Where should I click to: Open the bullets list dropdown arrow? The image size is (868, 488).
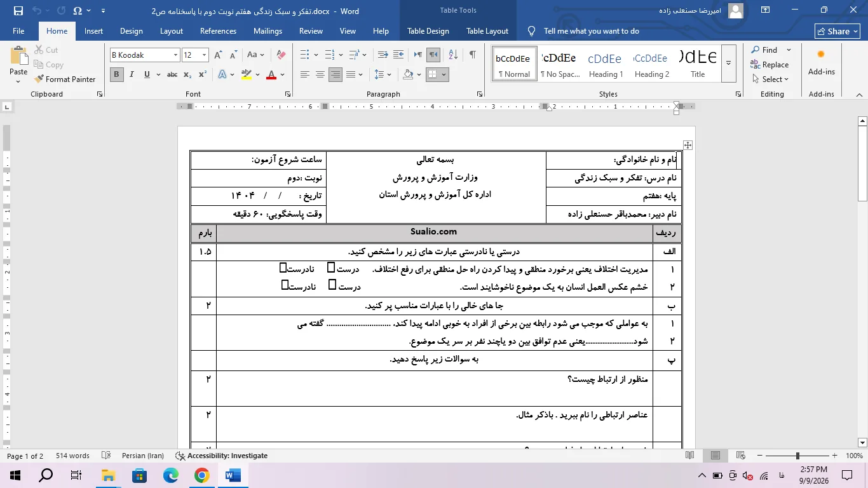(x=316, y=55)
